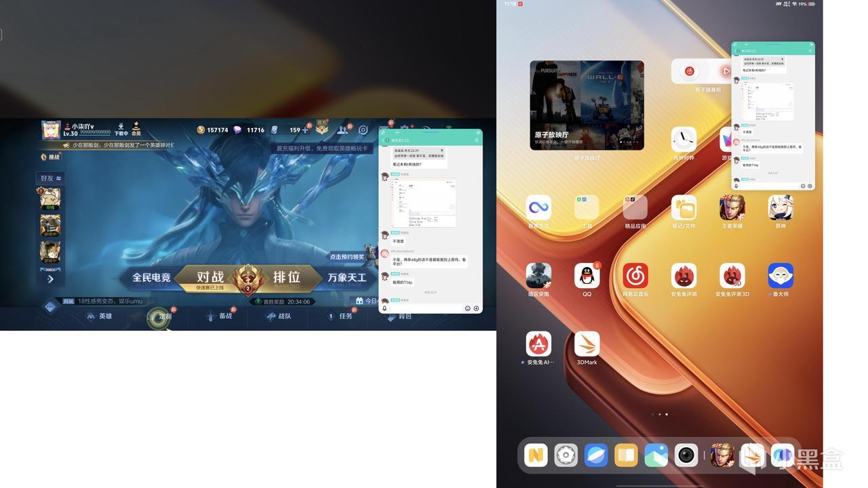868x488 pixels.
Task: Tap the chat message 不清楚 in game window
Action: [399, 241]
